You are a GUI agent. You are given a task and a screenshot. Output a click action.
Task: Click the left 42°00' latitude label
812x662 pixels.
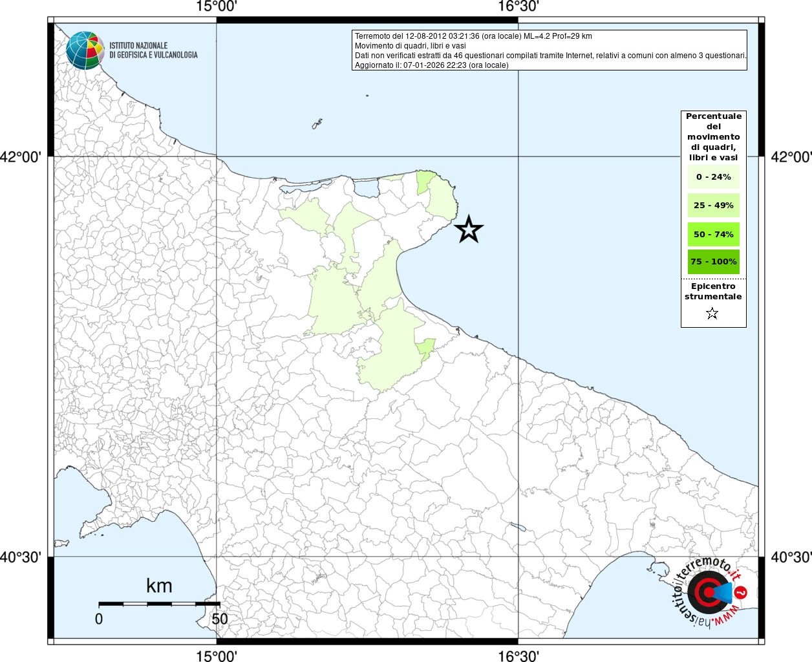click(x=21, y=157)
